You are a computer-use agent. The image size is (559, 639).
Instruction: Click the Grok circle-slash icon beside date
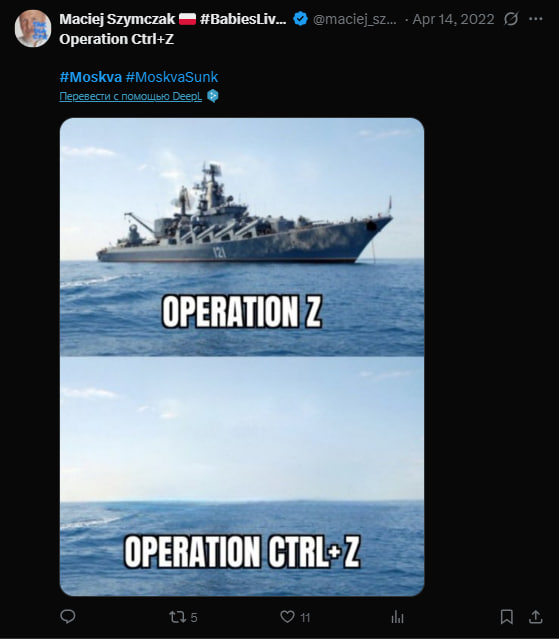coord(511,19)
